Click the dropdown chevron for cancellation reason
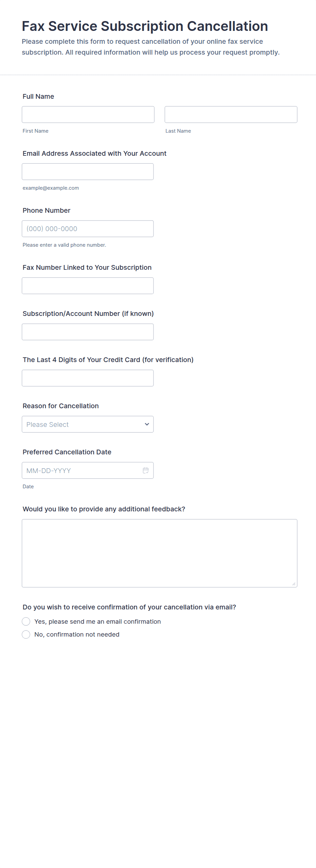Image resolution: width=316 pixels, height=868 pixels. pos(147,424)
